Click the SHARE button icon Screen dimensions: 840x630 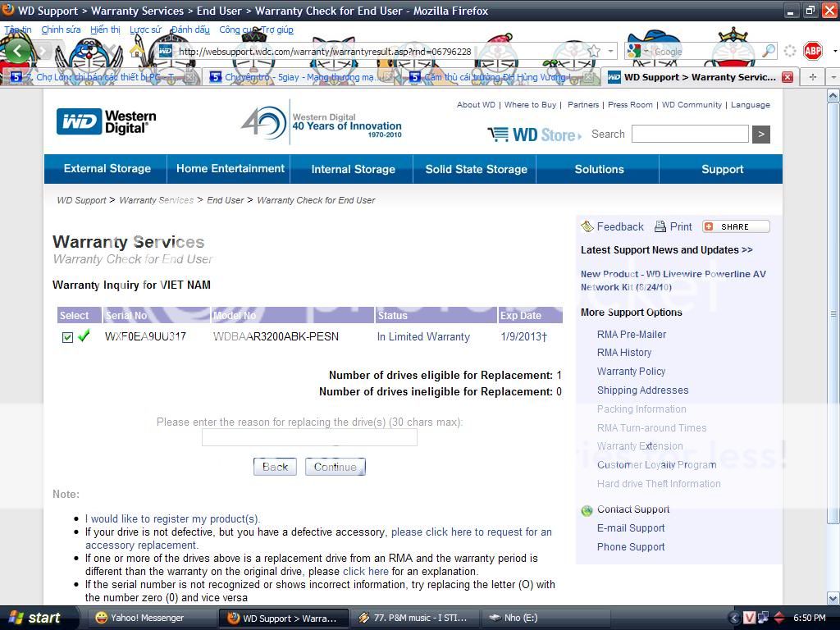[x=736, y=226]
